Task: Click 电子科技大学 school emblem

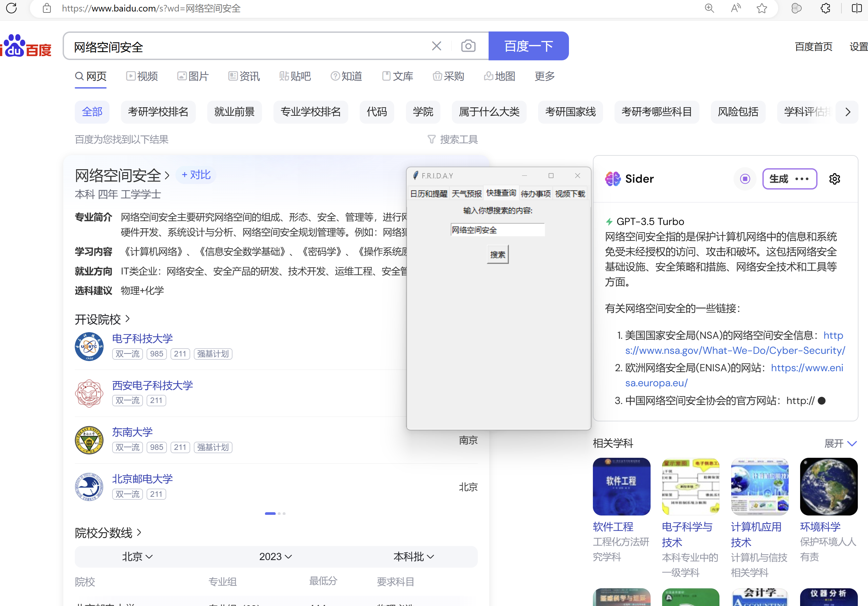Action: tap(89, 346)
